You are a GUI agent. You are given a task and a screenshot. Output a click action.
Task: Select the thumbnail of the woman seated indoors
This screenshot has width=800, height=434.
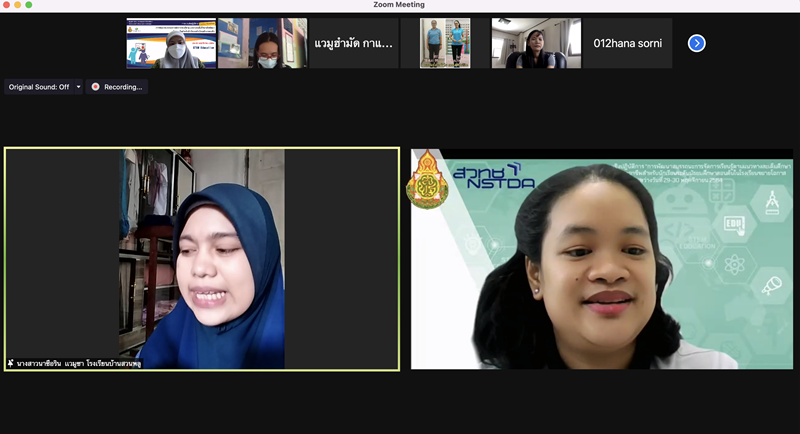pyautogui.click(x=535, y=43)
